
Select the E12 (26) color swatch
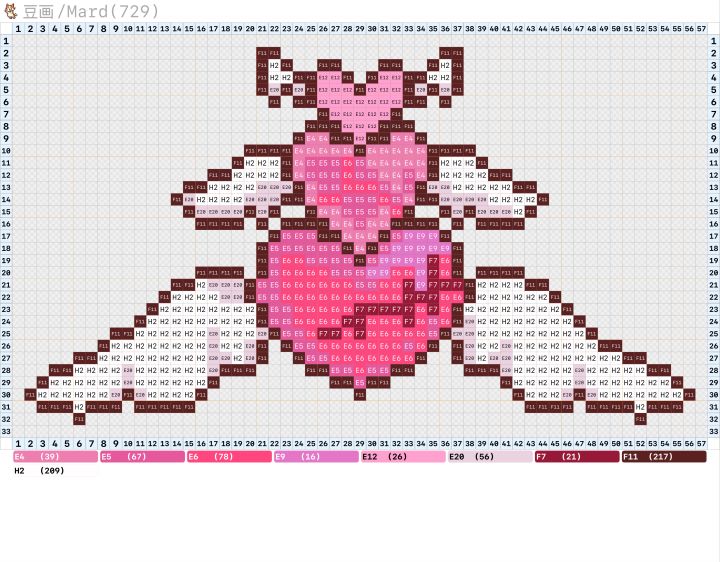pyautogui.click(x=403, y=457)
